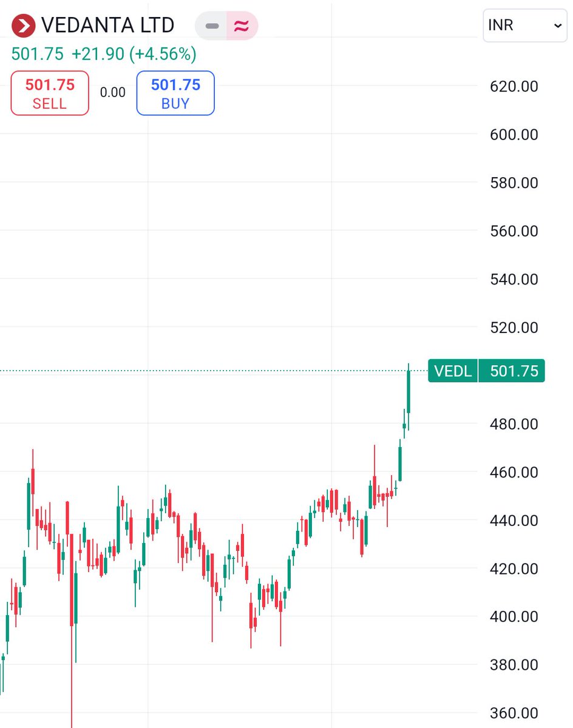
Task: Click the 380.00 price axis label
Action: [x=514, y=665]
